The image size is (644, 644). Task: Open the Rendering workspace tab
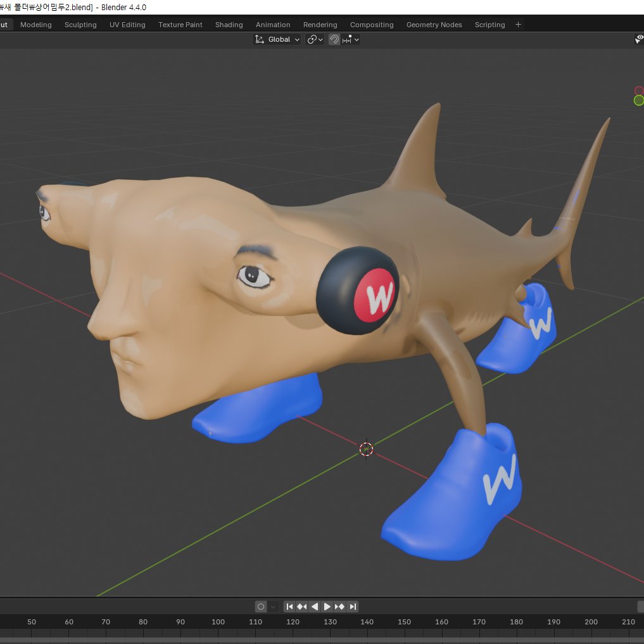[320, 25]
